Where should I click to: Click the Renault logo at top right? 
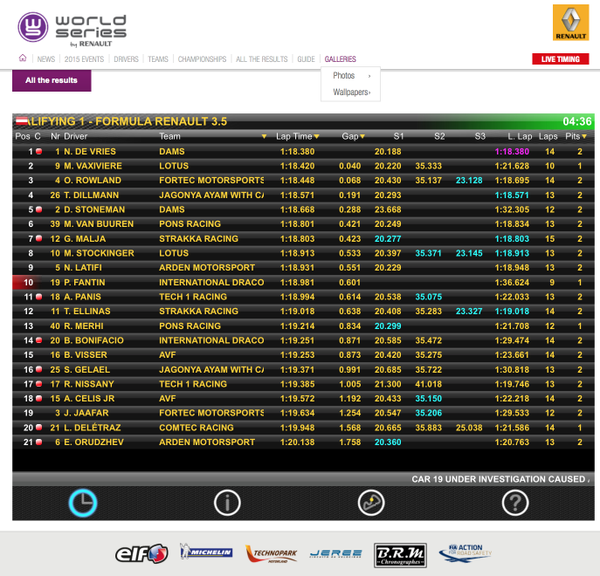click(x=571, y=22)
